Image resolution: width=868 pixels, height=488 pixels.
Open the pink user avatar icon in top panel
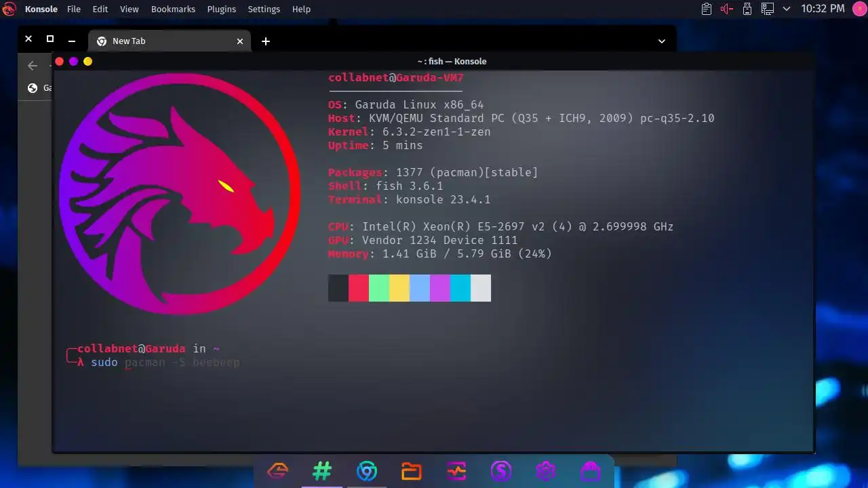859,9
